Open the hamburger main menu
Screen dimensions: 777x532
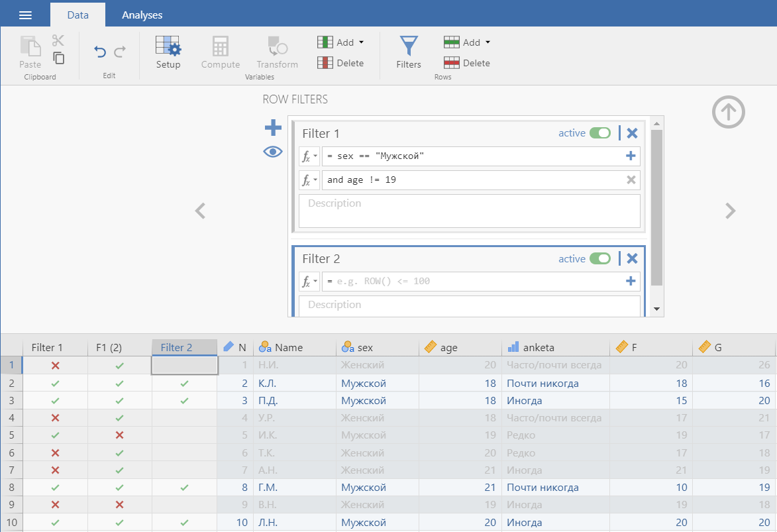pyautogui.click(x=25, y=15)
